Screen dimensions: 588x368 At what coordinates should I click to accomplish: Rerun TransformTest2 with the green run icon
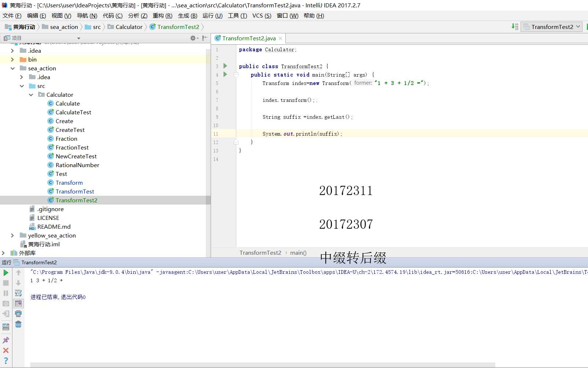tap(6, 273)
